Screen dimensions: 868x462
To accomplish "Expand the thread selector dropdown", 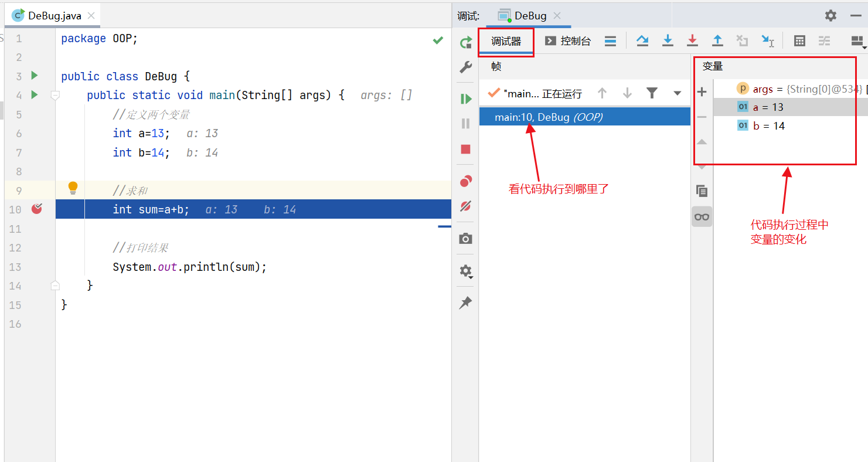I will [678, 93].
